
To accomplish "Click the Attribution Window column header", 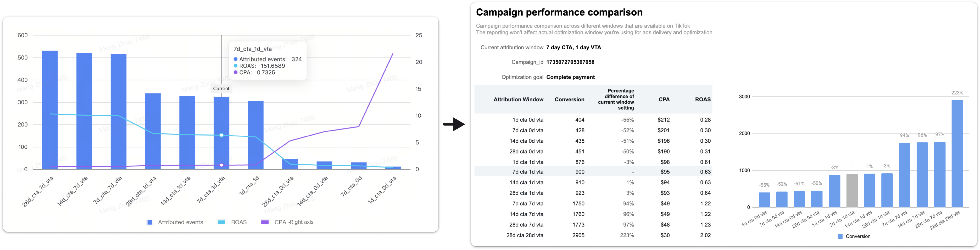I will 518,99.
